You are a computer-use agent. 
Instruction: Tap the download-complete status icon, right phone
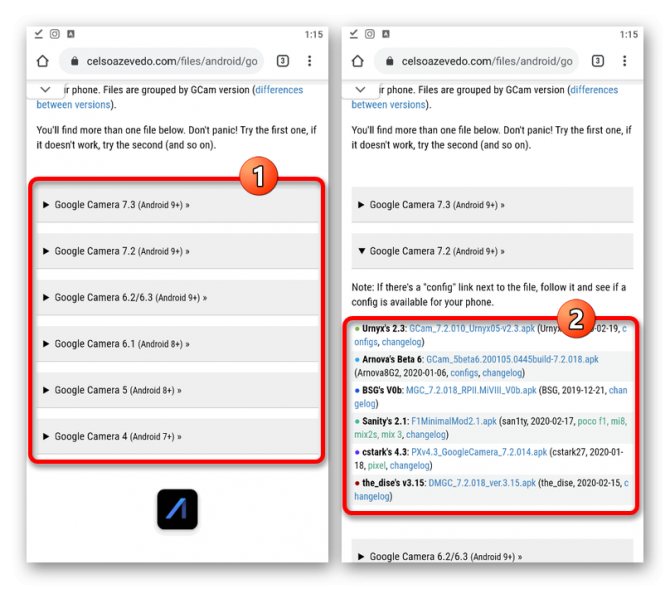tap(353, 34)
